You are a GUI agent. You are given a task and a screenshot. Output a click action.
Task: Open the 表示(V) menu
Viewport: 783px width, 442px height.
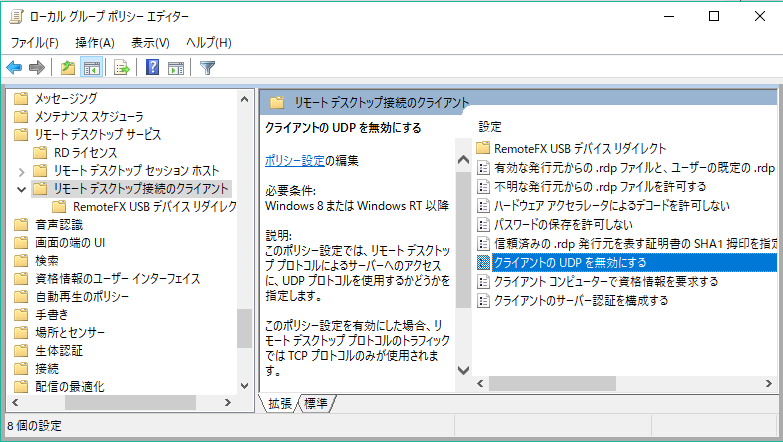coord(150,43)
